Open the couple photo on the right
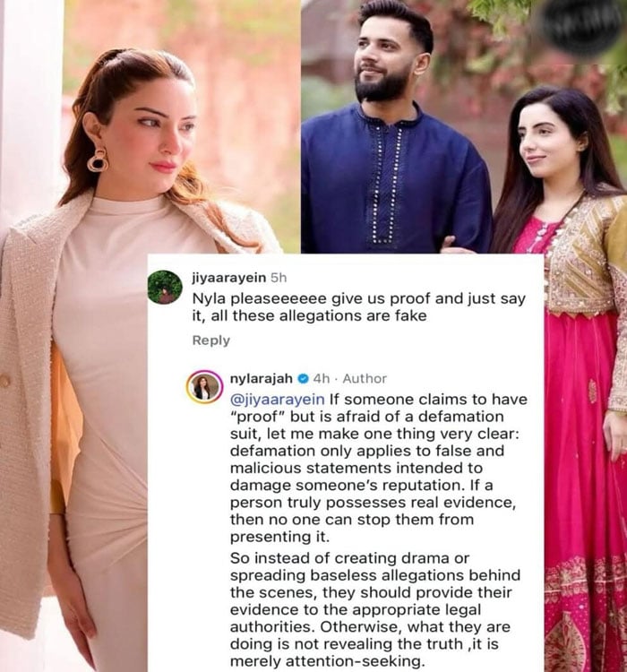 (x=464, y=126)
